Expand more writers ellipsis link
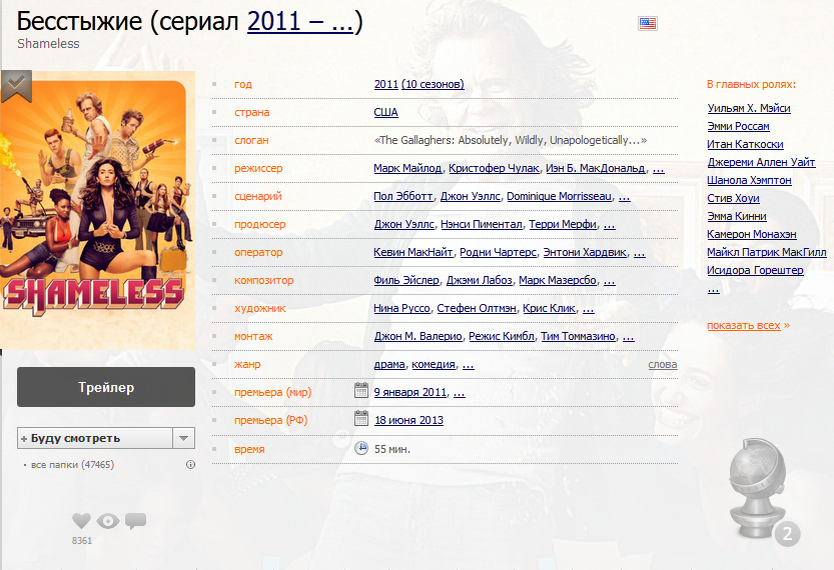834x570 pixels. click(x=624, y=197)
